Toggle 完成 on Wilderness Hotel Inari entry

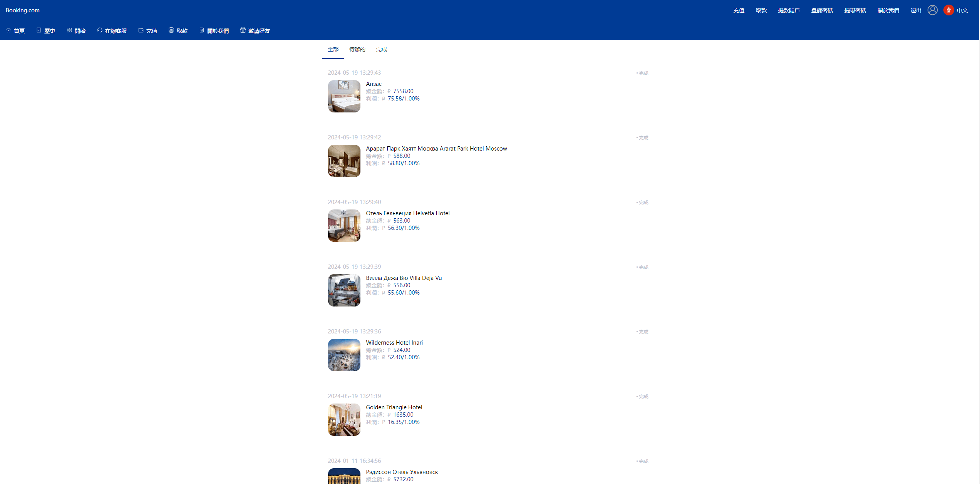(642, 332)
